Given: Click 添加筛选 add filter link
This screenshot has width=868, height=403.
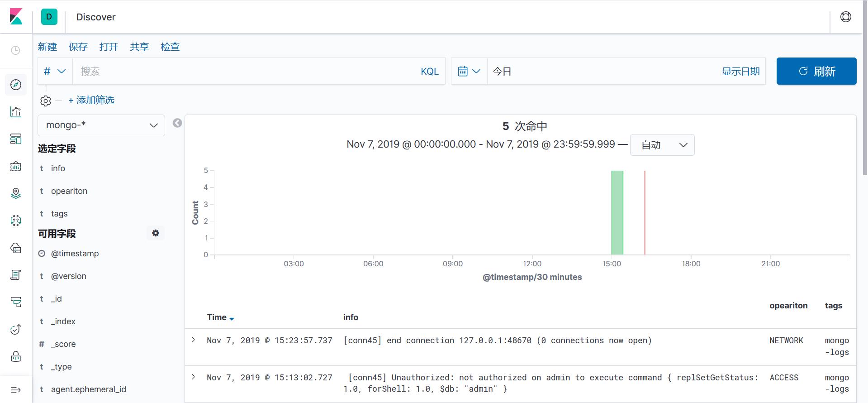Looking at the screenshot, I should point(91,100).
